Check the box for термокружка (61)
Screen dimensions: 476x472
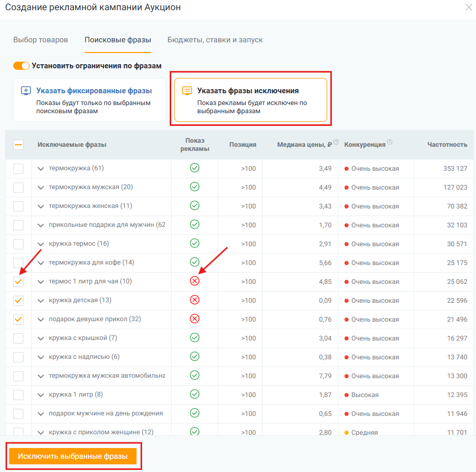[18, 169]
